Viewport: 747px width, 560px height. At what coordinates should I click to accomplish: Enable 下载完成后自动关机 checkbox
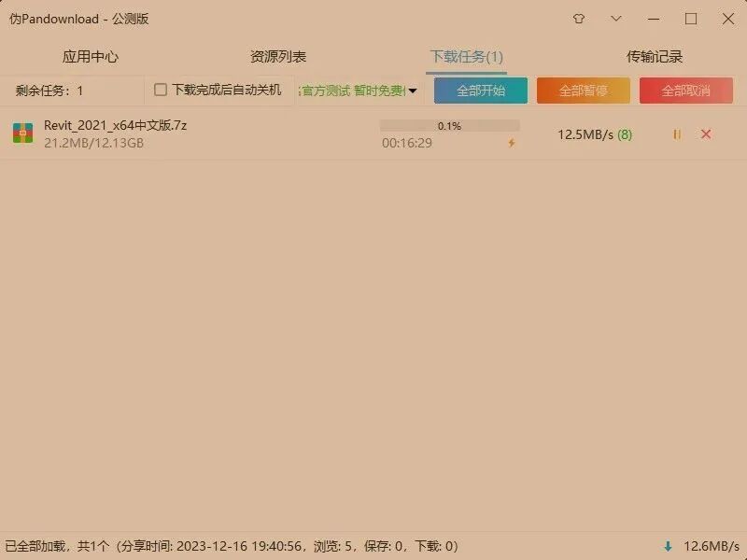click(x=161, y=90)
